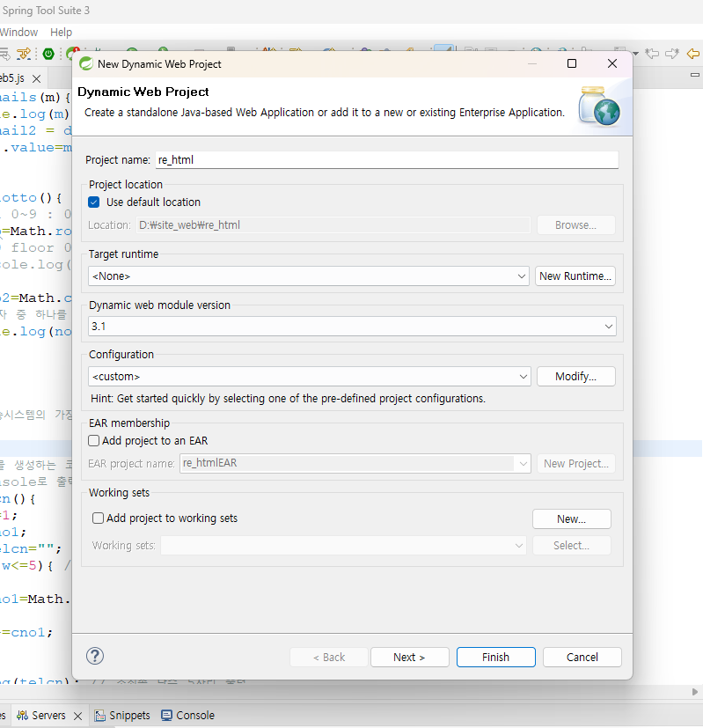Open the help question mark icon
The image size is (703, 728).
tap(95, 656)
